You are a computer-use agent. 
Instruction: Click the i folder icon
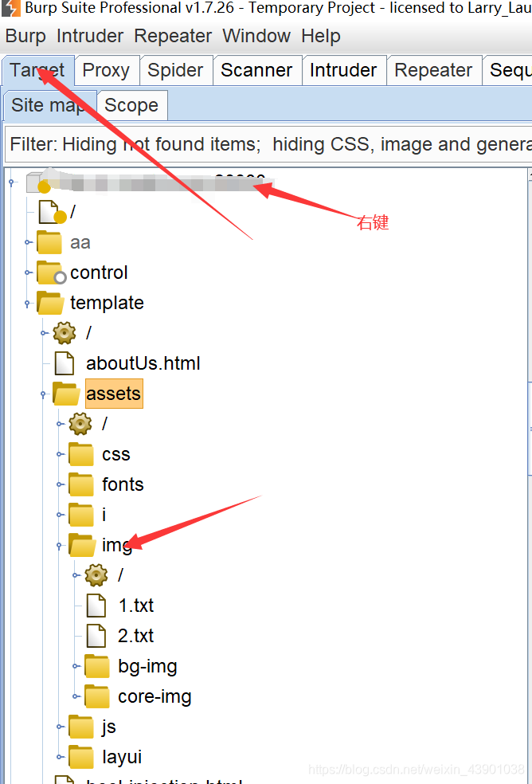click(81, 515)
